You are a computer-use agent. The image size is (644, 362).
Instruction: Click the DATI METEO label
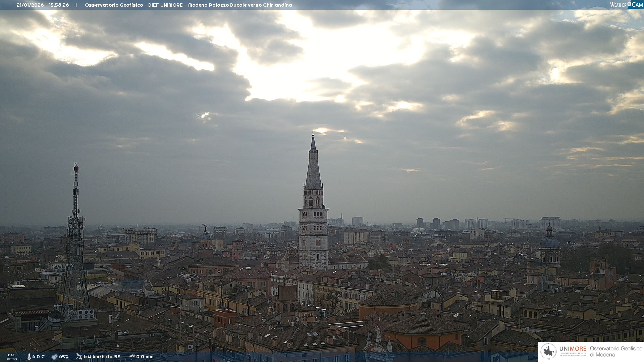[x=12, y=357]
